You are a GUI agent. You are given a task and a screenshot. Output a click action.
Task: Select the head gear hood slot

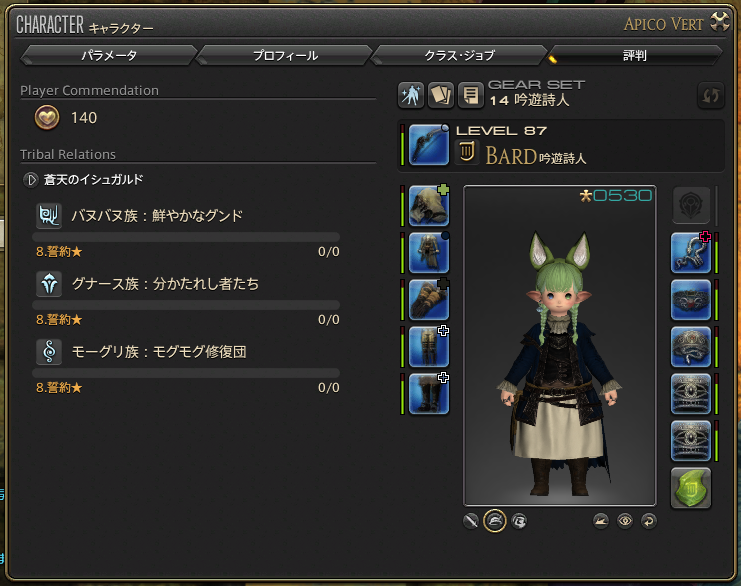[x=429, y=206]
